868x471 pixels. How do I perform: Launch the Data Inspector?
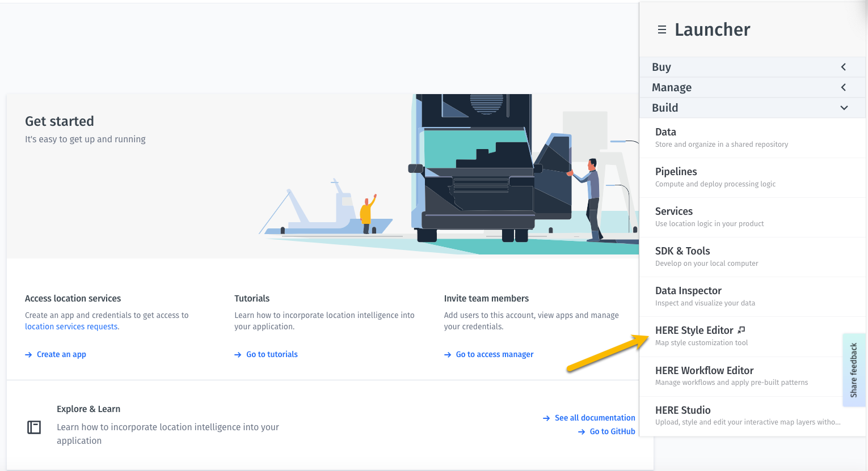click(752, 296)
